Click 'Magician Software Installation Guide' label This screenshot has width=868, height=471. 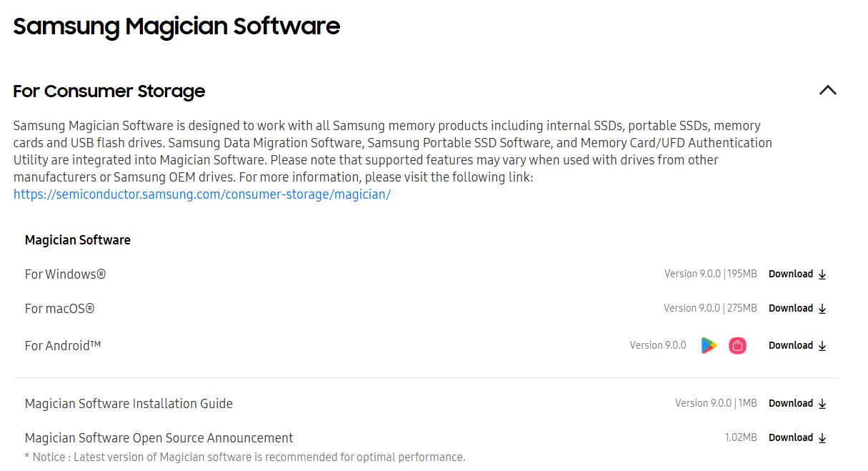[129, 404]
